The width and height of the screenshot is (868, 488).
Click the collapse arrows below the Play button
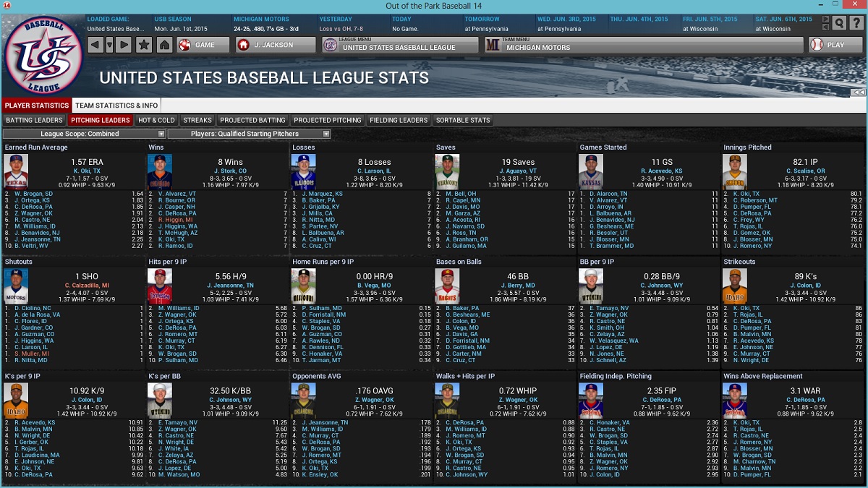point(859,93)
